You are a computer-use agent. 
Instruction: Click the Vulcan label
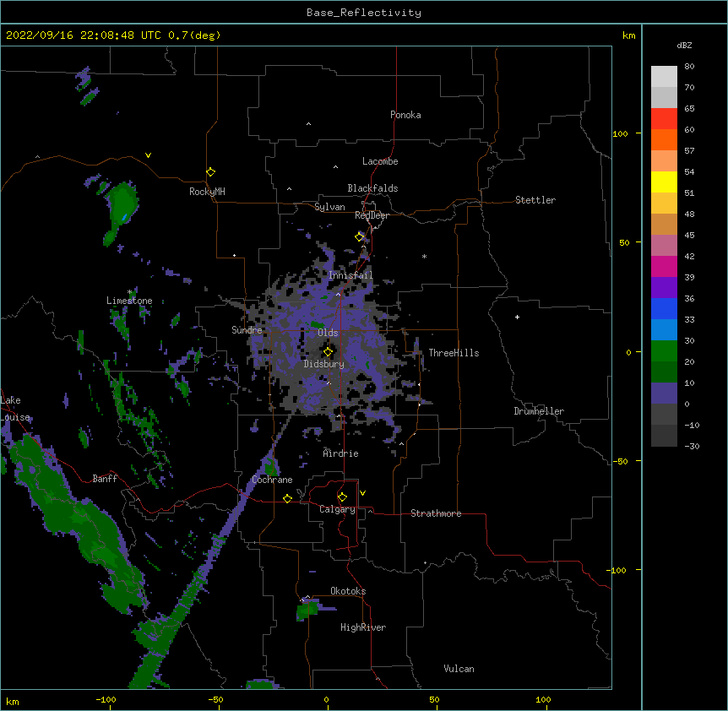click(x=459, y=669)
